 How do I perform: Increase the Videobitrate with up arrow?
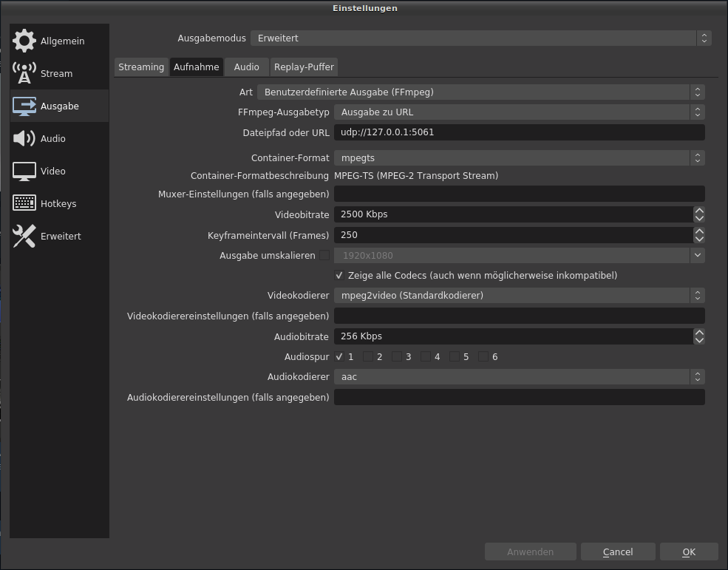pyautogui.click(x=698, y=211)
